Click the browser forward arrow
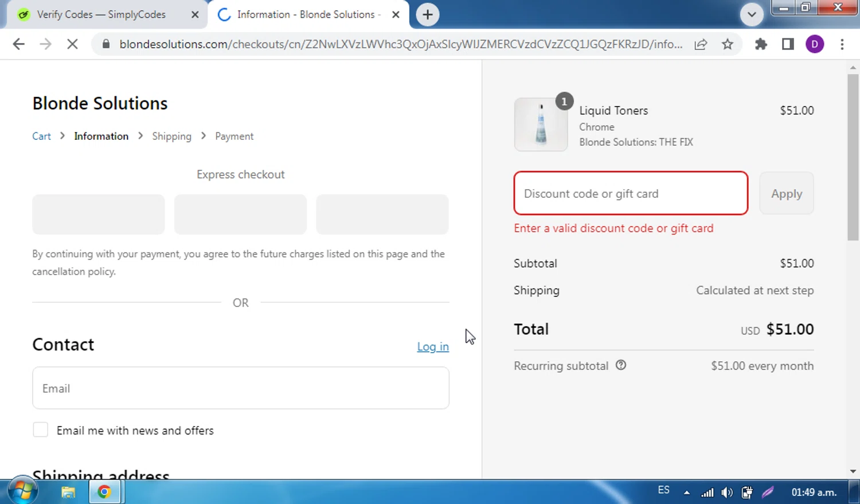The height and width of the screenshot is (504, 860). (x=45, y=44)
